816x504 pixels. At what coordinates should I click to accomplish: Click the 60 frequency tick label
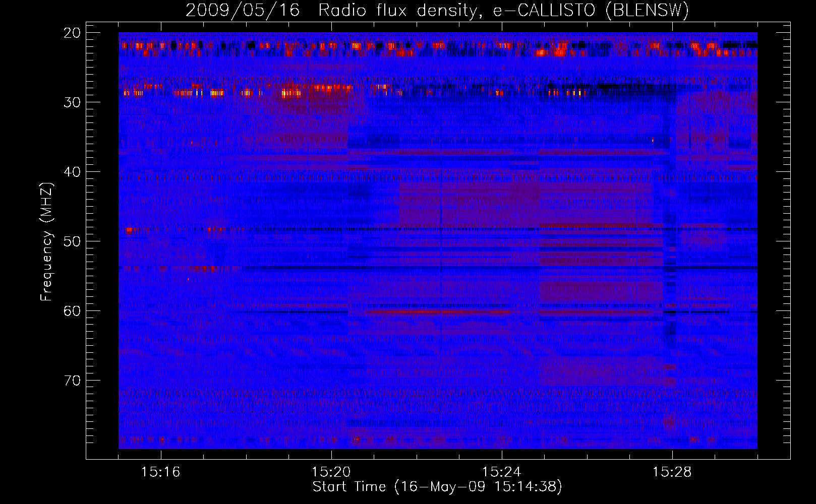pos(73,311)
